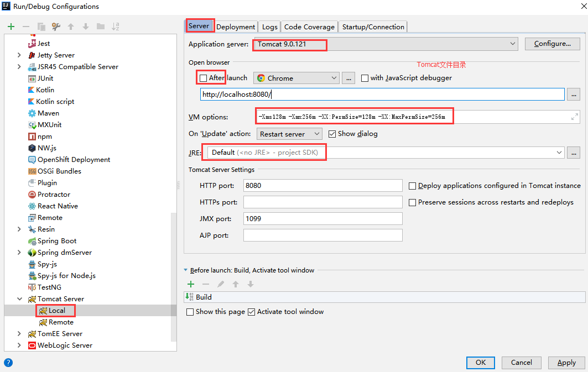Expand VM options field icon
This screenshot has width=588, height=372.
coord(575,117)
